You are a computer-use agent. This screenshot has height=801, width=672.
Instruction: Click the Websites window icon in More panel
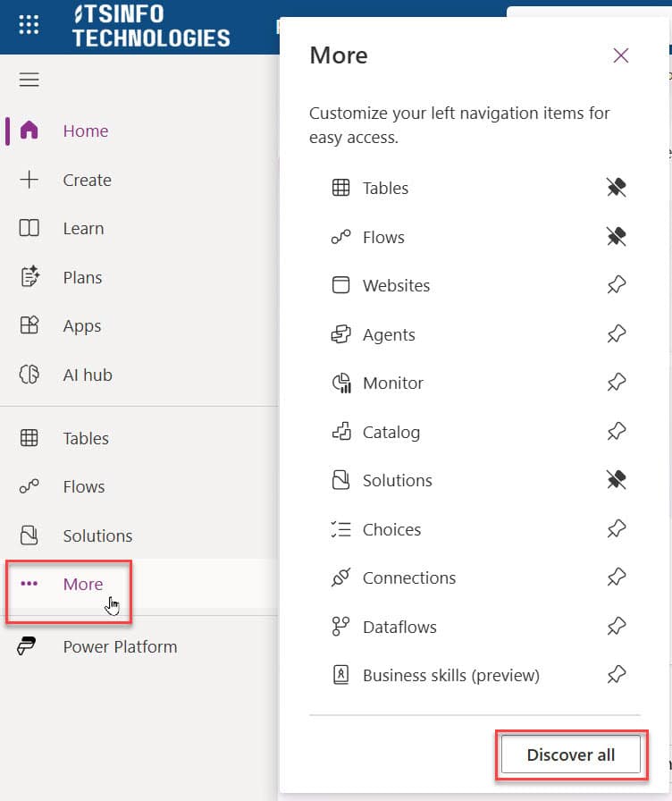click(340, 285)
